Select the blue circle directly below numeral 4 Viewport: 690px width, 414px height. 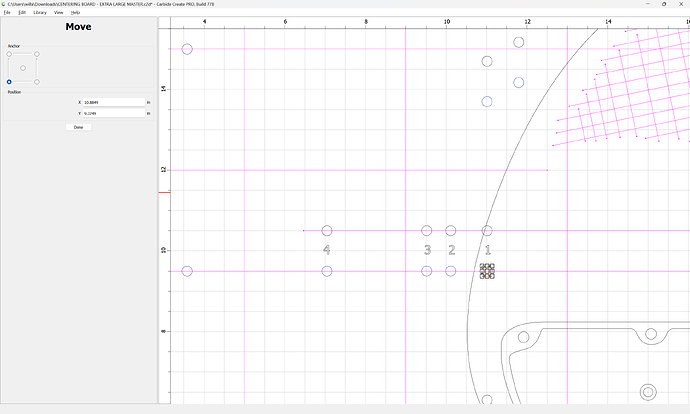coord(327,271)
